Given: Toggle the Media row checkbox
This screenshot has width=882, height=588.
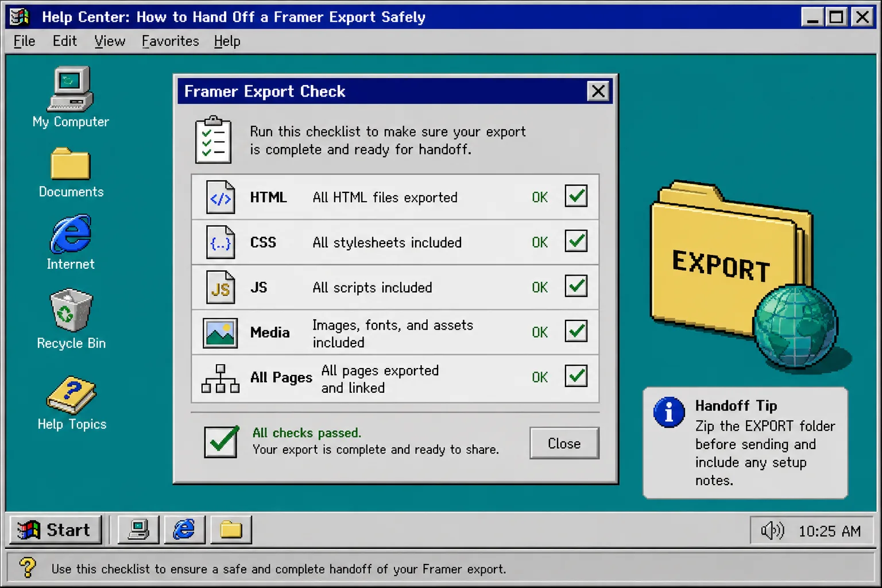Looking at the screenshot, I should (576, 331).
